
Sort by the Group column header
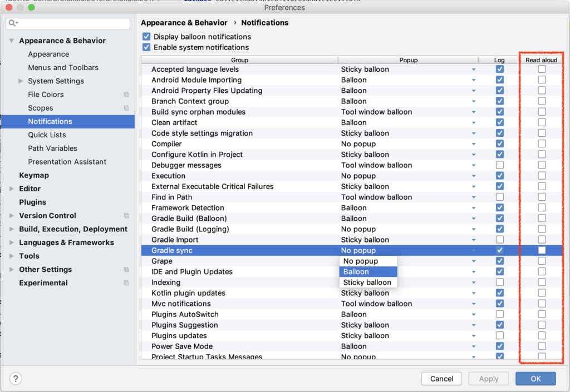click(x=239, y=60)
